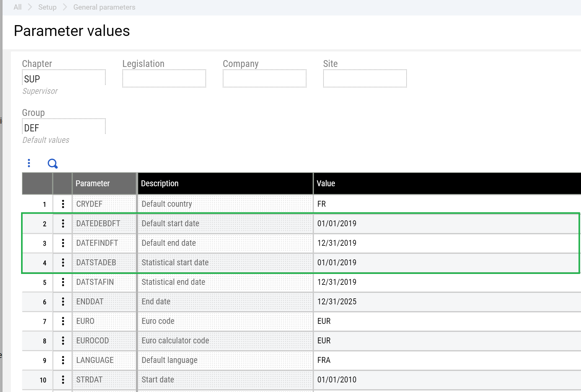581x392 pixels.
Task: Open the DATSTAFIN row actions menu
Action: pyautogui.click(x=63, y=282)
